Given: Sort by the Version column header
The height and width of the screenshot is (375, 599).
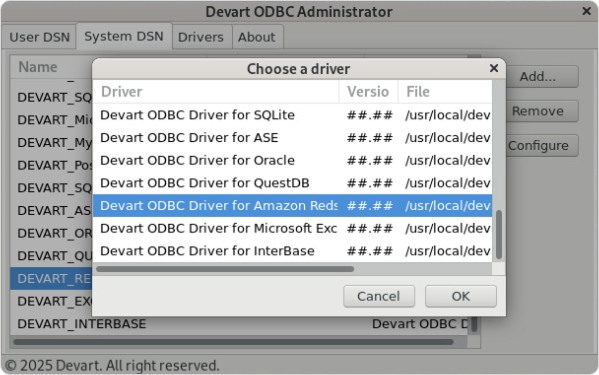Looking at the screenshot, I should [x=368, y=92].
